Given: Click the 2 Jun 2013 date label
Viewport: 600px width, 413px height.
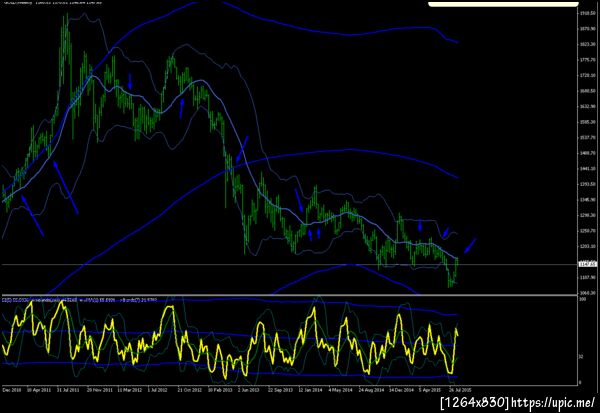Looking at the screenshot, I should 248,390.
